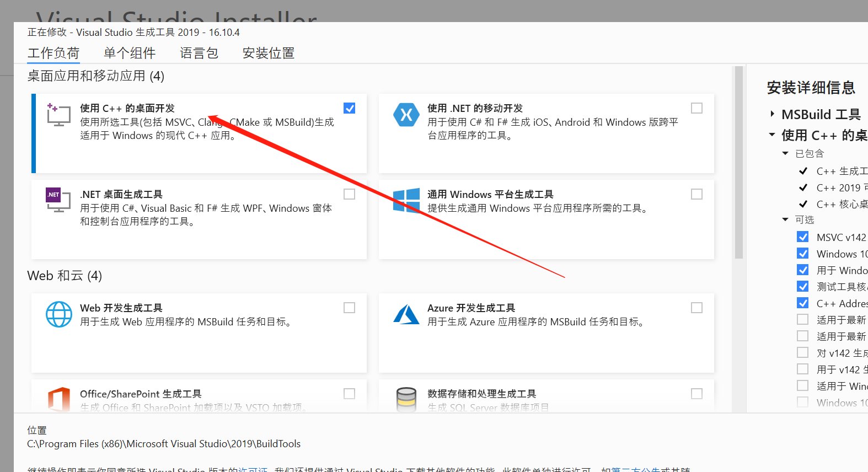
Task: Click the Office/SharePoint build tools icon
Action: tap(58, 399)
